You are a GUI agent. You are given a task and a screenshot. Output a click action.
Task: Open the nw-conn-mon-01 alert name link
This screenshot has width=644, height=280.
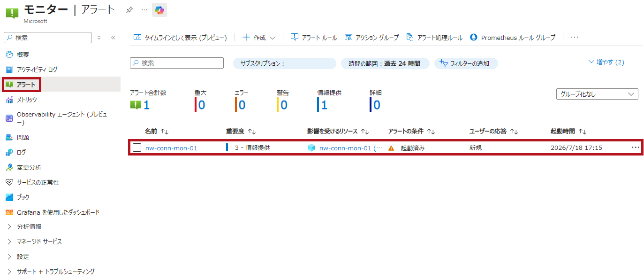[x=171, y=148]
